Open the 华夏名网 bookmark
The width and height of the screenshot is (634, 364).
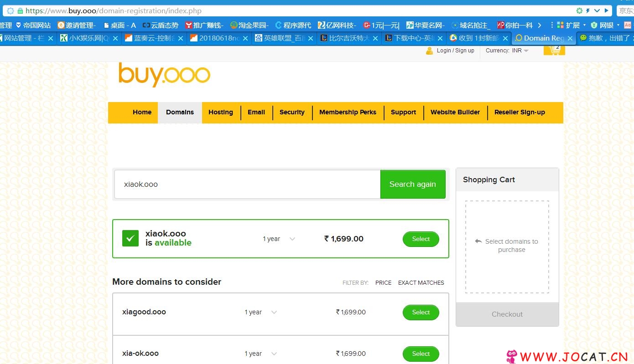(x=426, y=25)
